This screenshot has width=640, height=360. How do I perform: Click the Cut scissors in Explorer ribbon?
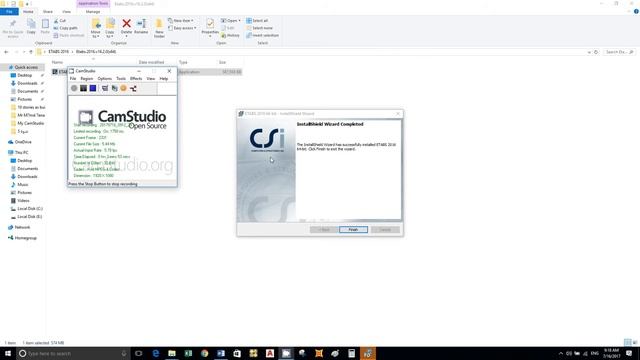point(56,20)
